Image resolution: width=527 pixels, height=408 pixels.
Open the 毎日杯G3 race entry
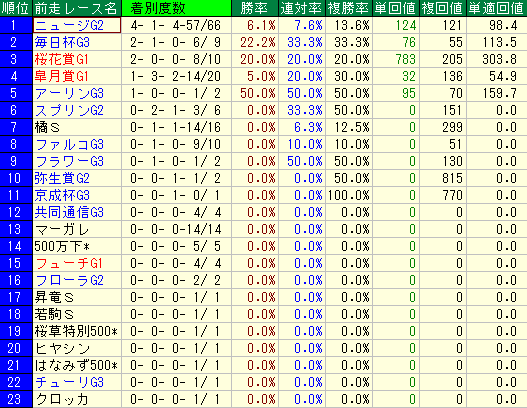(x=62, y=42)
